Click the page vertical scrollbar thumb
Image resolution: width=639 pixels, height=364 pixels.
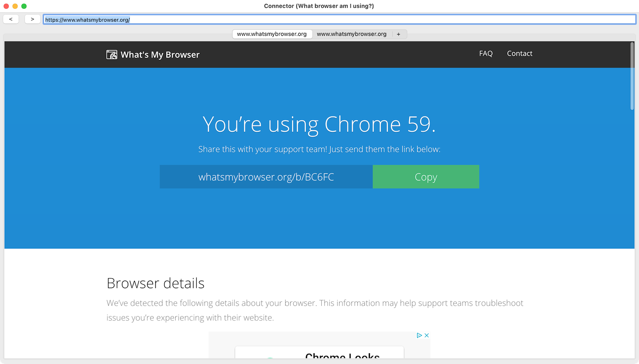point(632,76)
